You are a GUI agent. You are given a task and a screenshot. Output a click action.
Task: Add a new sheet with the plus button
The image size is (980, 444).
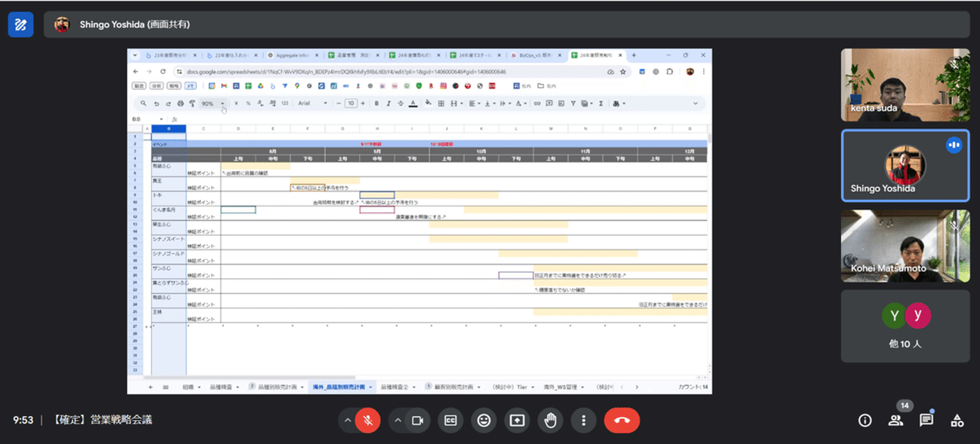coord(150,387)
